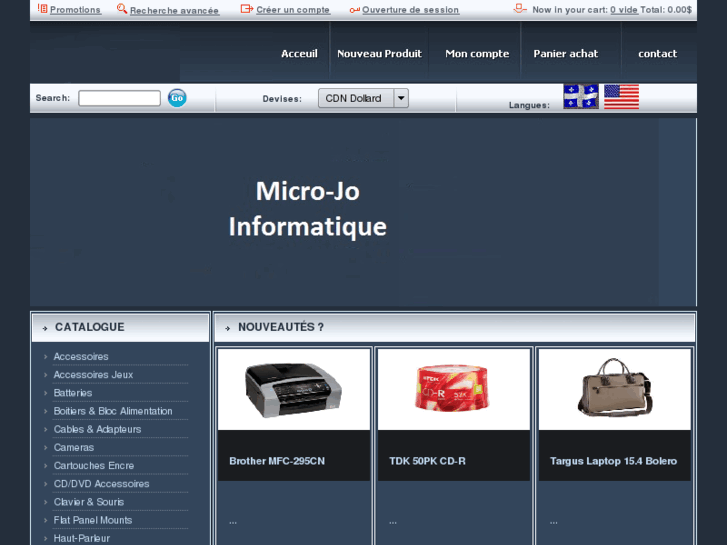Open the TDK 50PK CD-R product link
This screenshot has width=727, height=545.
tap(427, 461)
